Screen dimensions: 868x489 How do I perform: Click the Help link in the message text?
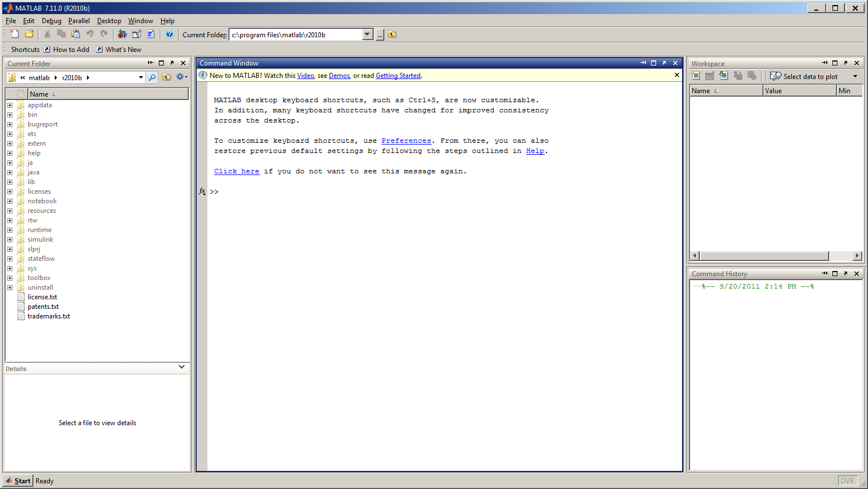[x=535, y=151]
